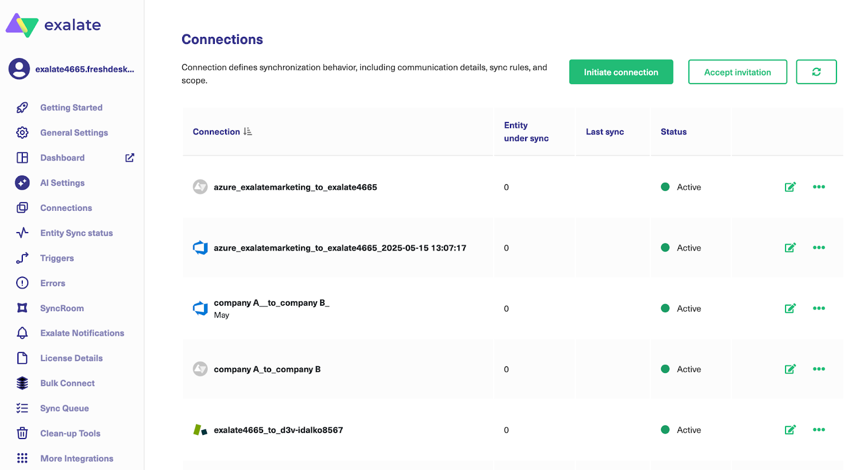The width and height of the screenshot is (868, 470).
Task: Open Triggers menu item
Action: click(x=57, y=258)
